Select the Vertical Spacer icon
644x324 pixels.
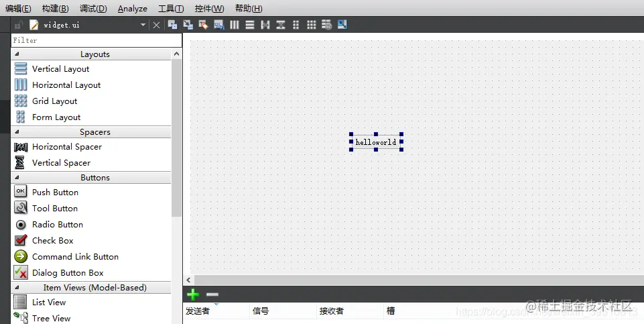(x=19, y=163)
